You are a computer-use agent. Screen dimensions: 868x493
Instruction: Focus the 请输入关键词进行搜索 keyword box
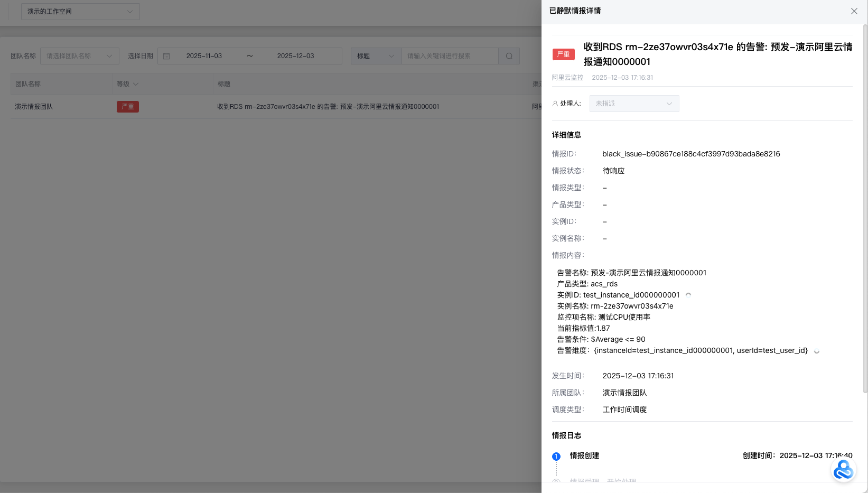[449, 56]
